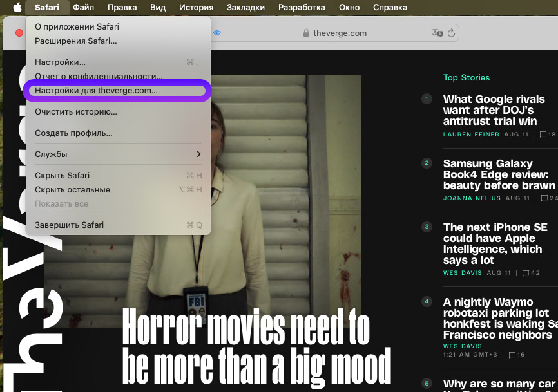
Task: Select Настройки для theverge.com menu item
Action: (96, 91)
